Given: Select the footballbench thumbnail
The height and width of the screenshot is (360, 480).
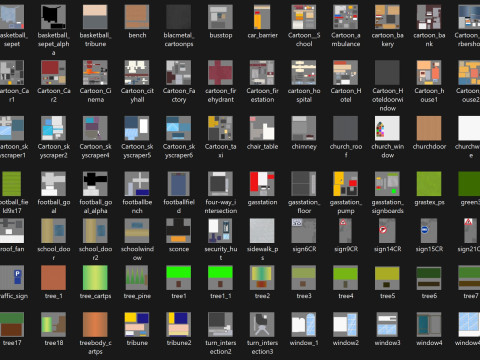Looking at the screenshot, I should coord(137,184).
